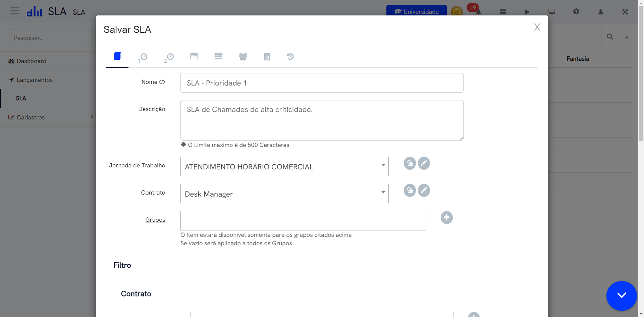Open the help question-mark icon
This screenshot has width=644, height=317.
576,12
